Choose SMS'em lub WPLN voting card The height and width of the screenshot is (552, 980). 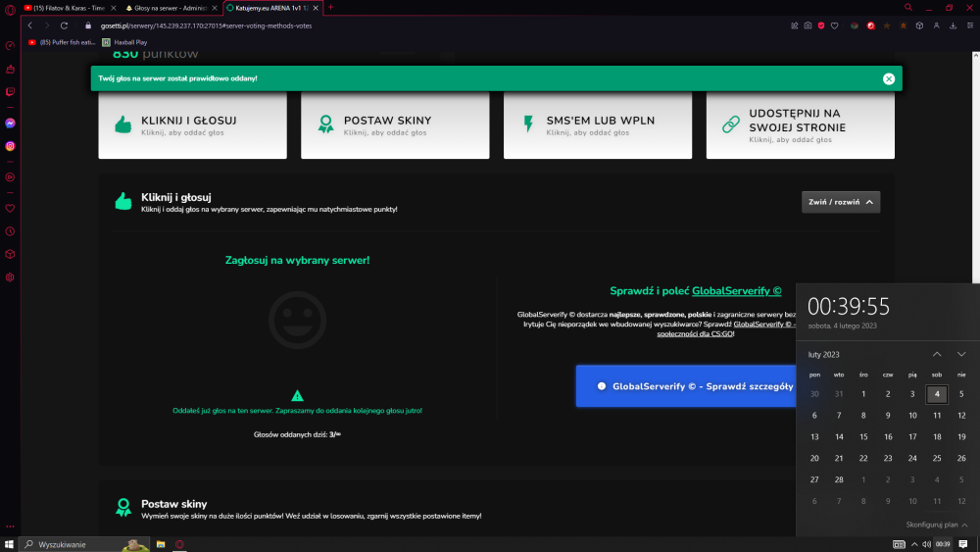[598, 125]
